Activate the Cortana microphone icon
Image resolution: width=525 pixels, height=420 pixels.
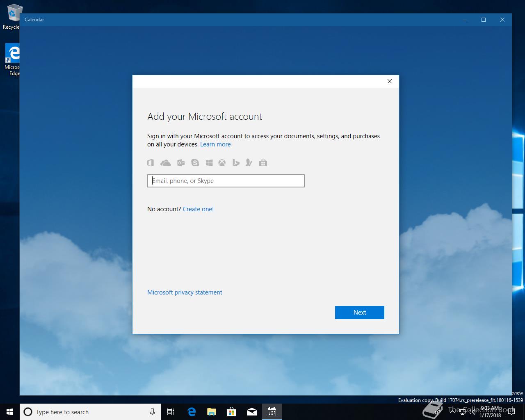[x=152, y=412]
